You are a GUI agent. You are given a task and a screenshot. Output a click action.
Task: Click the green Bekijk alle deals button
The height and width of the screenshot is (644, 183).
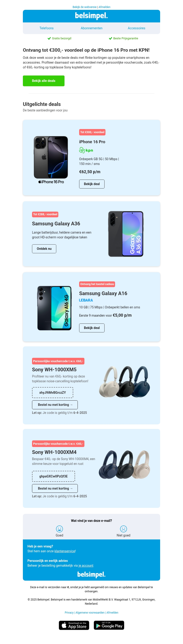click(44, 81)
